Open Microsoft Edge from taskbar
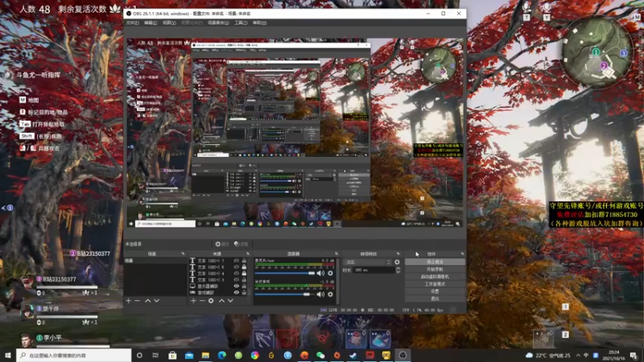 click(222, 355)
